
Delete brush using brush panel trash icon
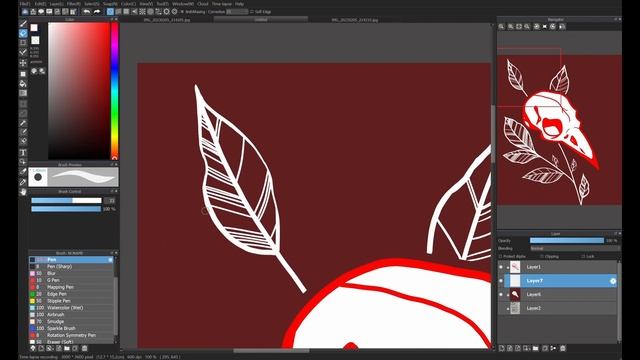pyautogui.click(x=84, y=348)
